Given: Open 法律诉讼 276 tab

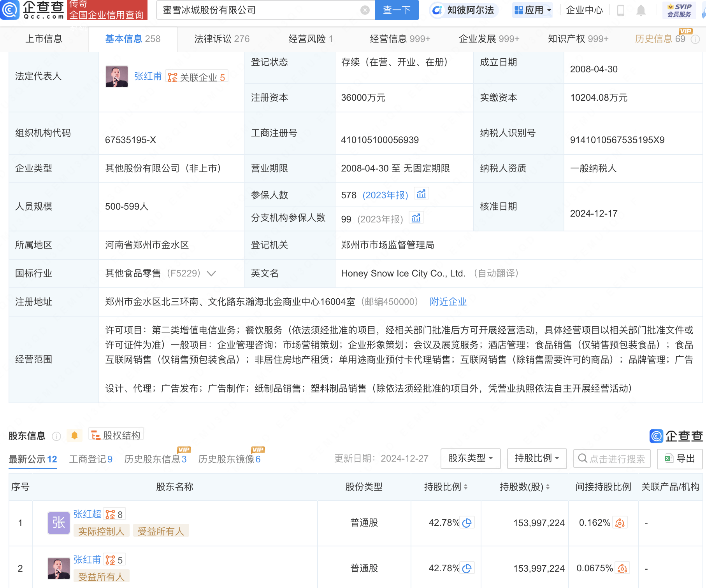Looking at the screenshot, I should 222,39.
